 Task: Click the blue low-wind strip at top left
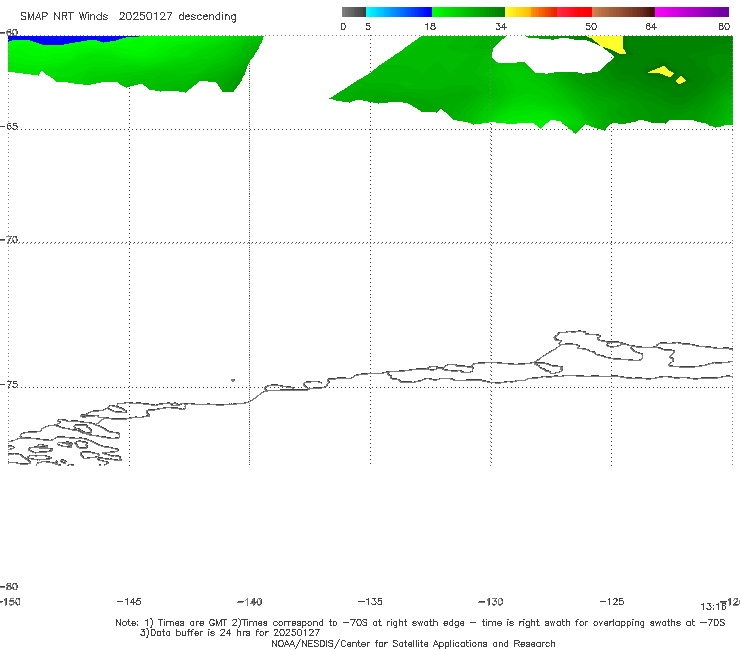pyautogui.click(x=61, y=40)
